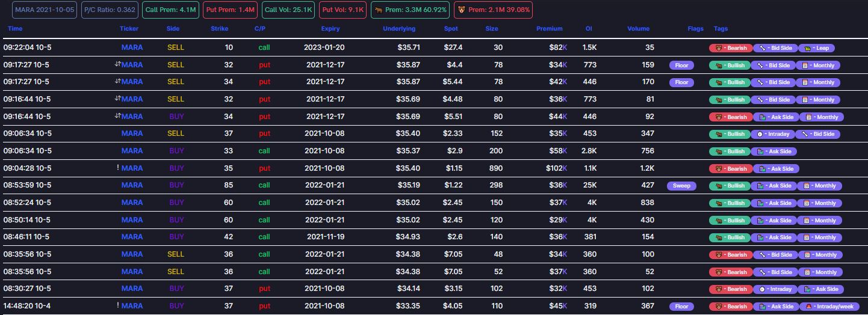Sort by the Size column header
Viewport: 868px width, 315px height.
tap(492, 28)
